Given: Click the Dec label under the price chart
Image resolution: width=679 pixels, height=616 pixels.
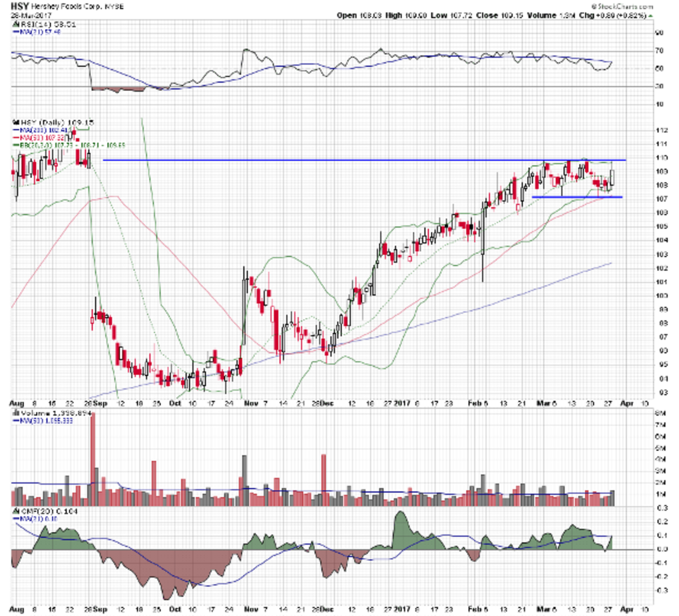Looking at the screenshot, I should [x=327, y=403].
